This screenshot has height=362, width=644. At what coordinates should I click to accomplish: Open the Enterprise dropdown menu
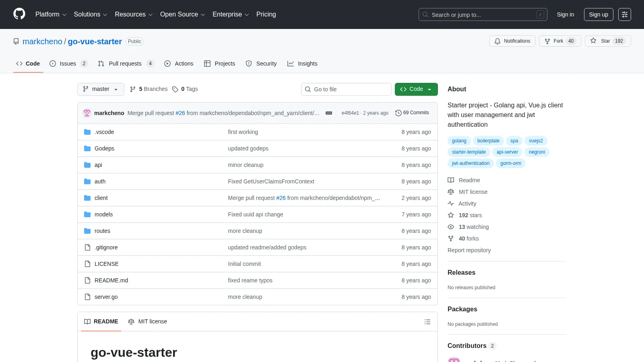231,14
